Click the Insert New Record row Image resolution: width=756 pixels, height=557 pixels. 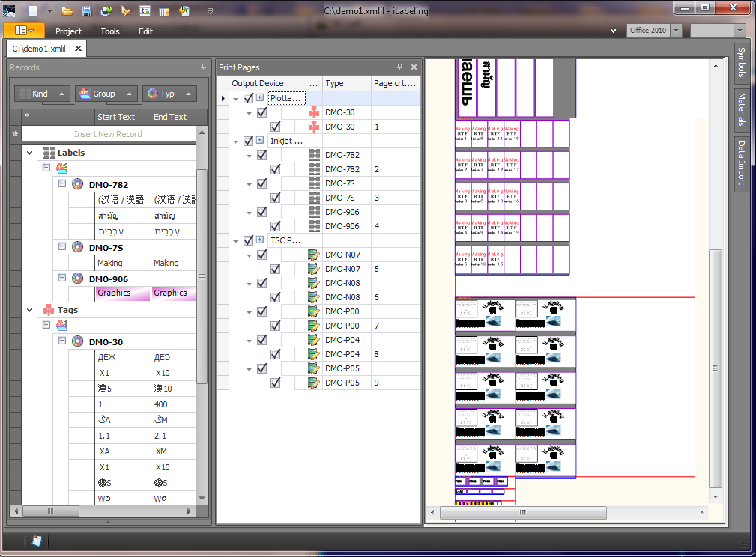pos(109,134)
